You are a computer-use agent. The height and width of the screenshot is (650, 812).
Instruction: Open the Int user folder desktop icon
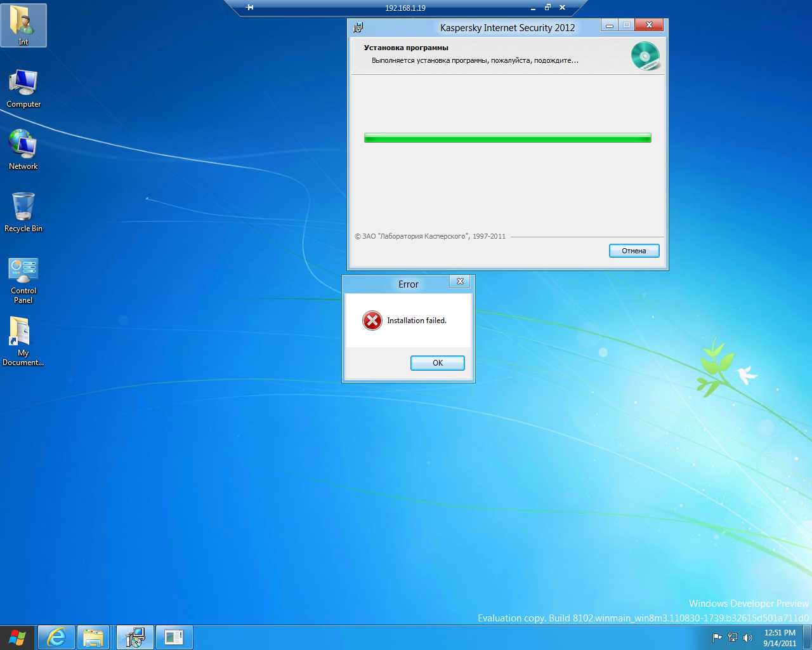click(23, 25)
